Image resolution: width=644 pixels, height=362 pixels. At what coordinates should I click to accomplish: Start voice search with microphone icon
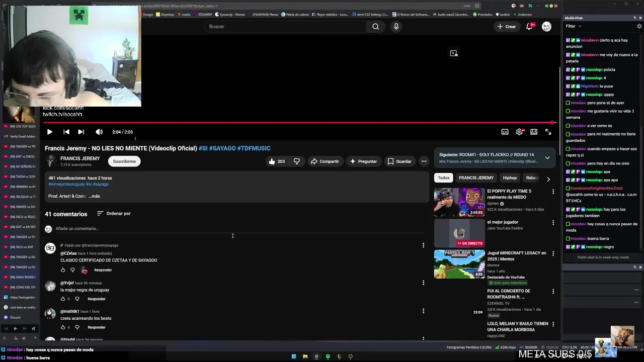click(x=396, y=27)
